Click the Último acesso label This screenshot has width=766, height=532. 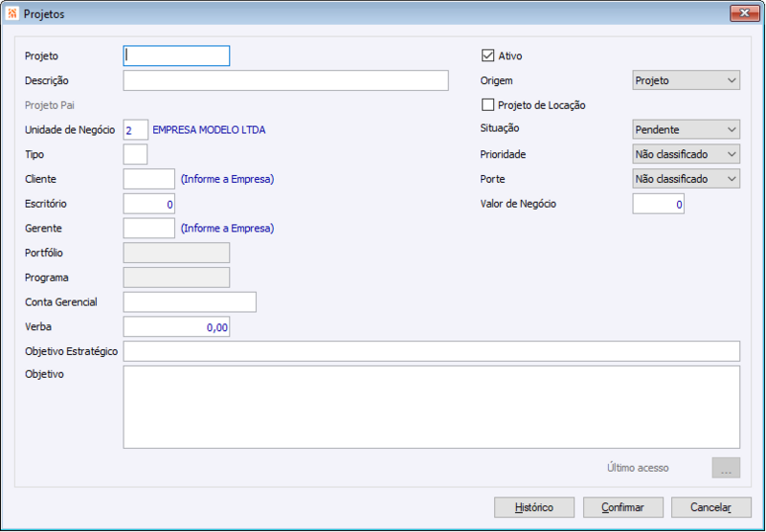point(638,468)
